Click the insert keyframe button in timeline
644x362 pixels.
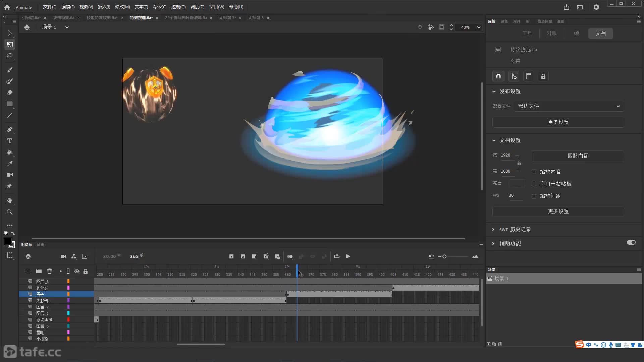click(231, 256)
